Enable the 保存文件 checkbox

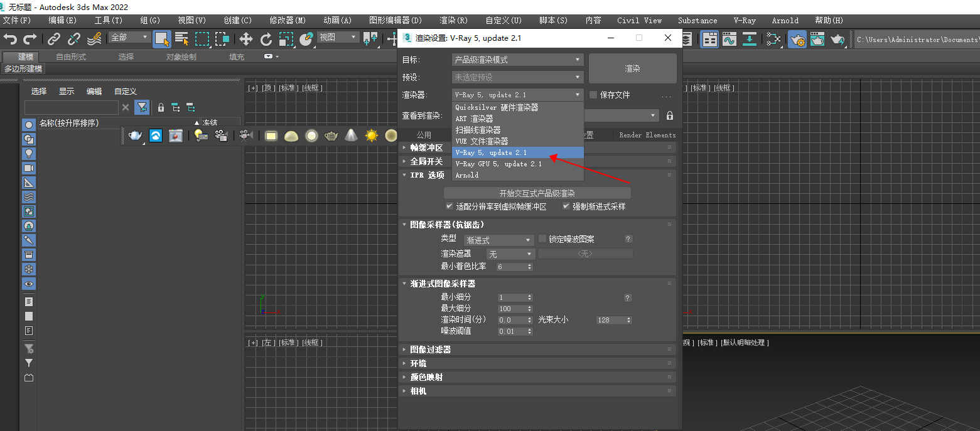coord(593,95)
